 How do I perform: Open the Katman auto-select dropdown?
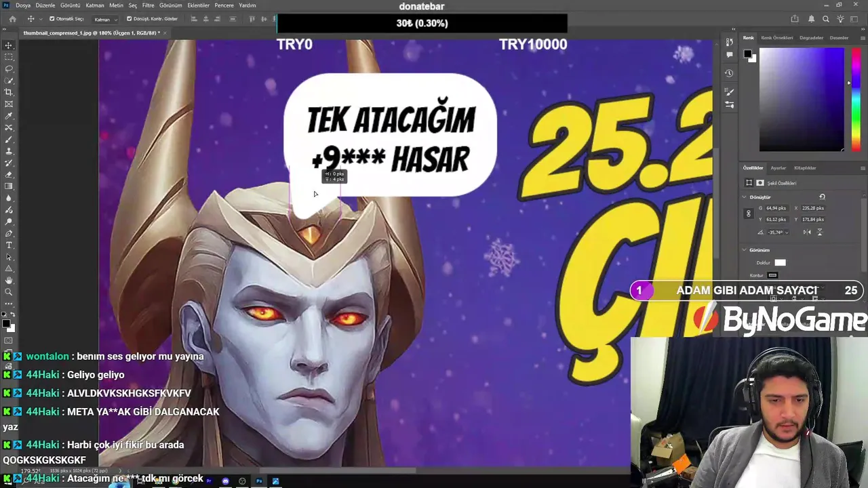[105, 19]
